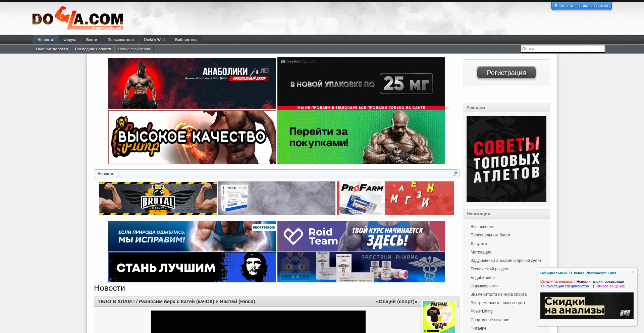Click the Do4a.com site logo

[x=78, y=18]
